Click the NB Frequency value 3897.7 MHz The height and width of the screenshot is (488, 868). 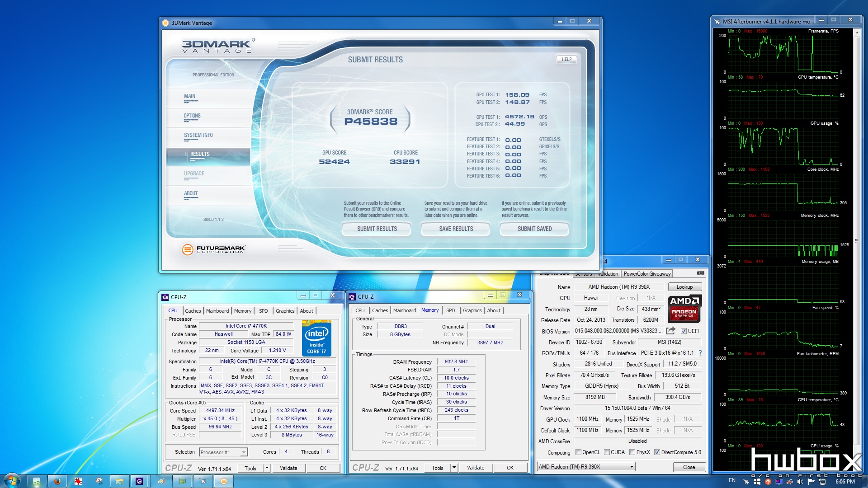click(x=490, y=343)
